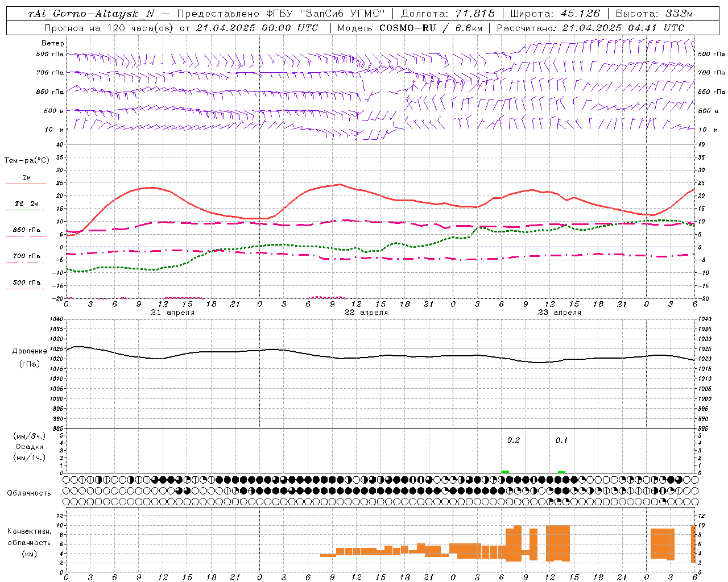The width and height of the screenshot is (728, 582).
Task: Click the (мм/1ч.) precipitation unit label
Action: tap(30, 458)
